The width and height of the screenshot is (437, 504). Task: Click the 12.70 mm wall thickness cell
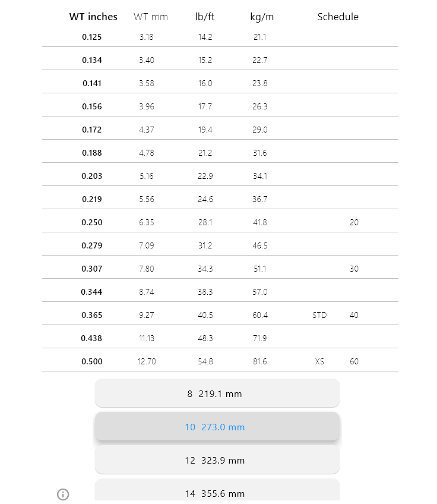pyautogui.click(x=147, y=361)
